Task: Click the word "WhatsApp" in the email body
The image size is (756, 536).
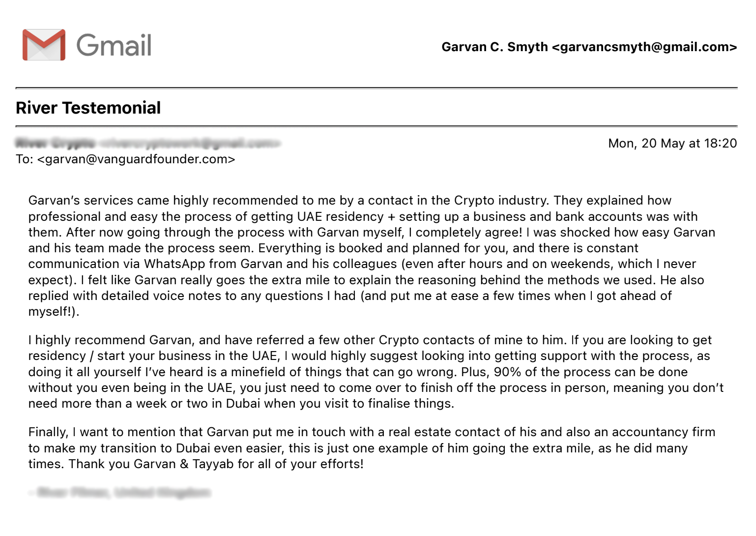Action: (x=174, y=264)
